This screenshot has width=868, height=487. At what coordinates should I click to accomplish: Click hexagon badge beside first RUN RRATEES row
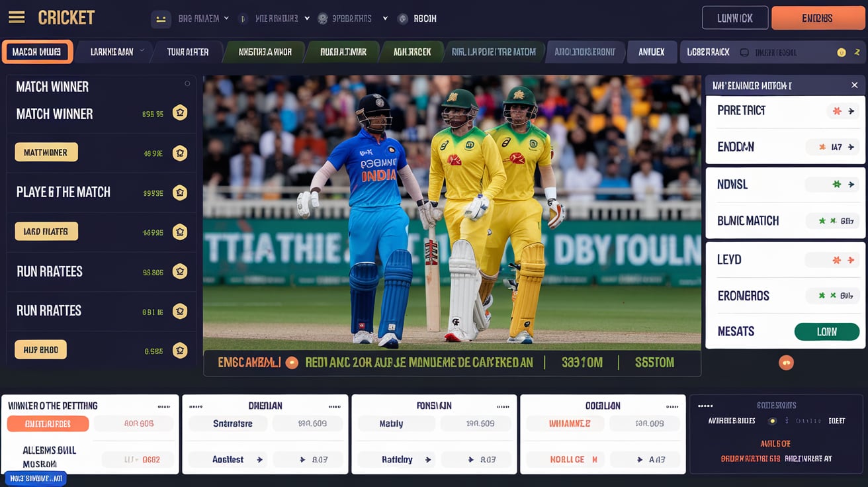(180, 271)
